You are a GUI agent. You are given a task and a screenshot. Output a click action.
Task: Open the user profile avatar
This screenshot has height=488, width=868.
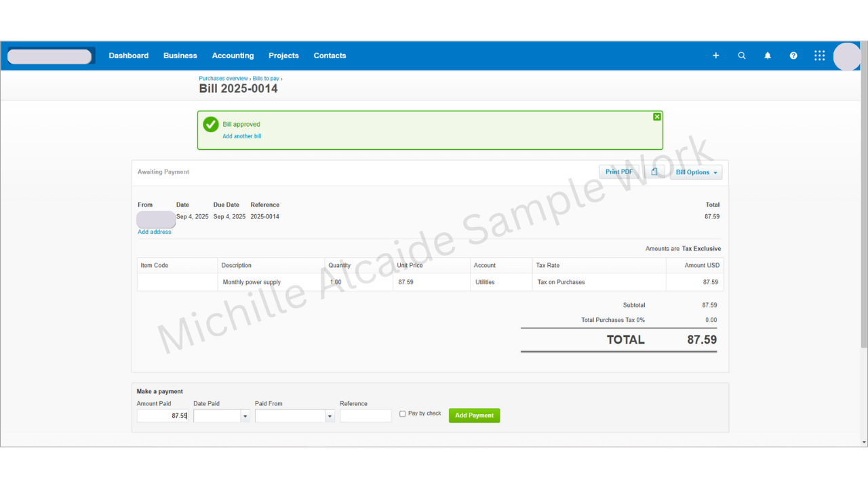click(x=847, y=56)
